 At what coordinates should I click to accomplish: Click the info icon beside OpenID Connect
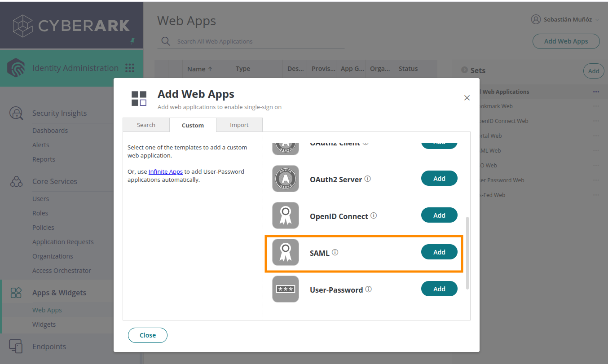click(x=374, y=216)
